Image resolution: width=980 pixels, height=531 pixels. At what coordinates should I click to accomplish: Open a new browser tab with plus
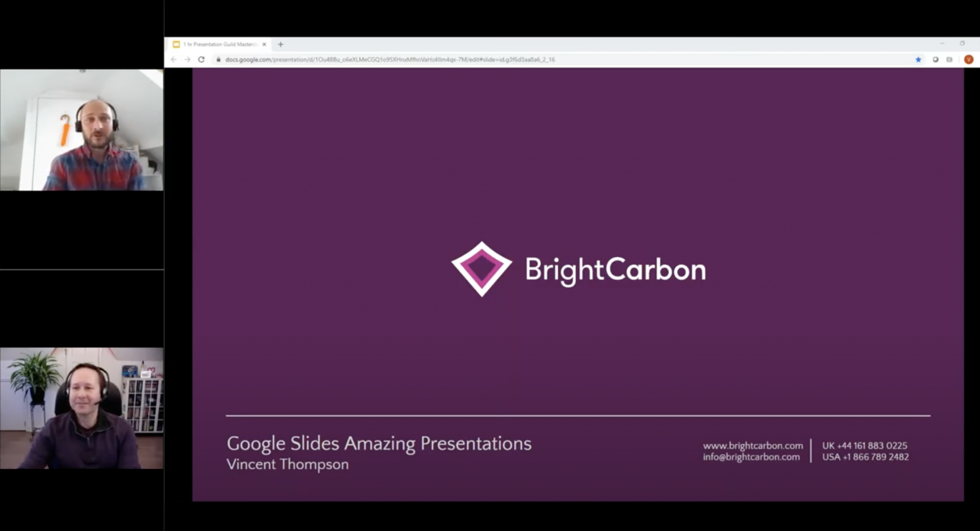[281, 44]
